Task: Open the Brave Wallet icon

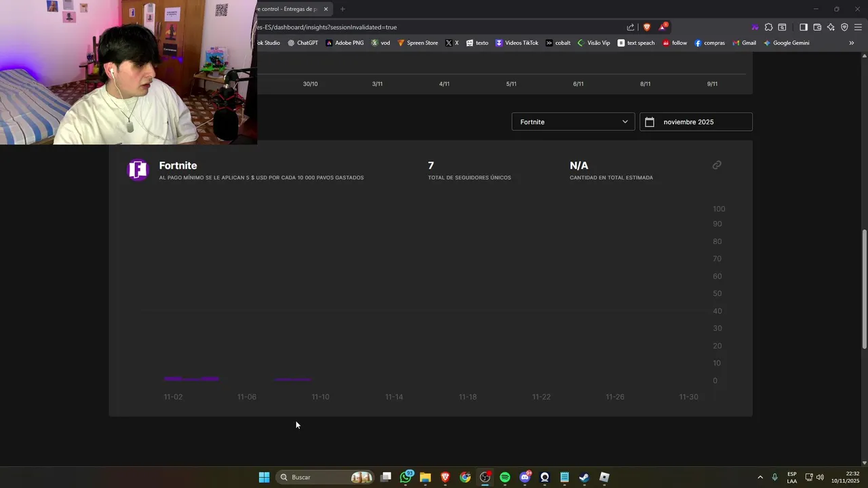Action: 817,27
